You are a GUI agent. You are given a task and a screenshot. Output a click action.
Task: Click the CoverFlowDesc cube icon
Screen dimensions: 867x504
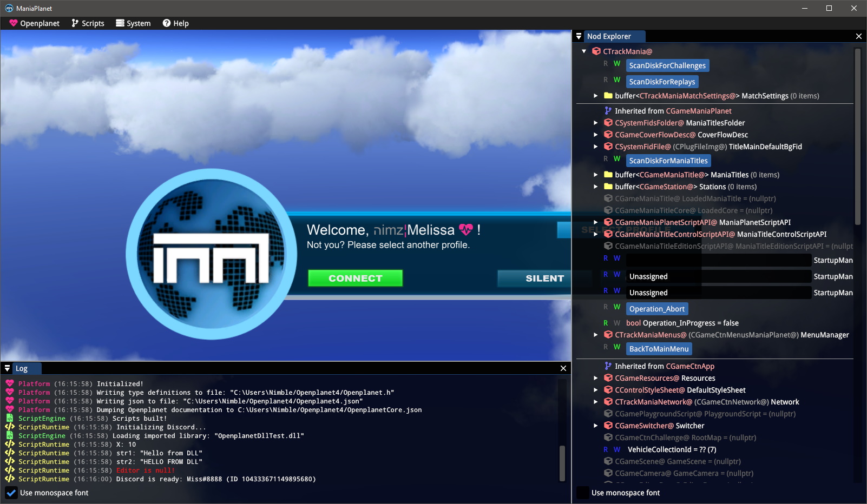pyautogui.click(x=608, y=135)
